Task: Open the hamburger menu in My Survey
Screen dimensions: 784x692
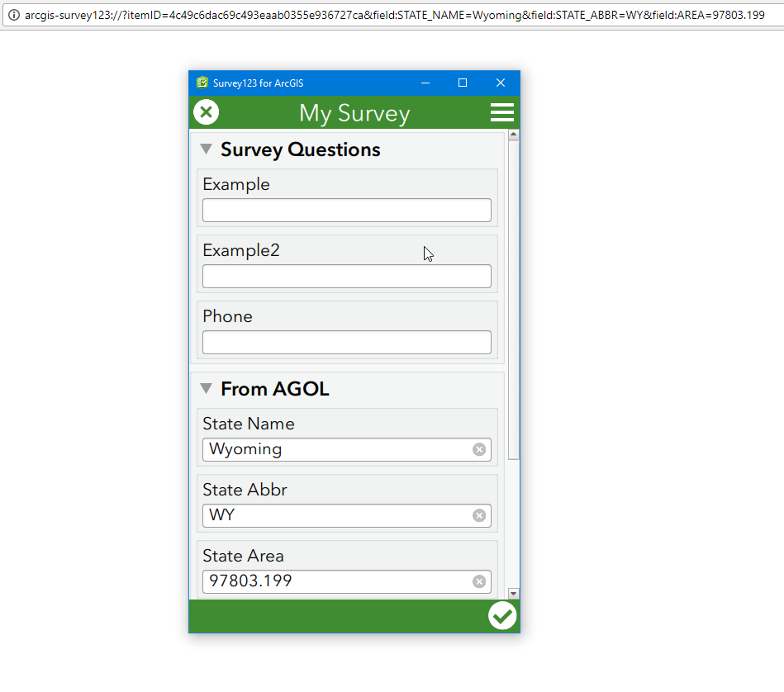Action: (x=502, y=112)
